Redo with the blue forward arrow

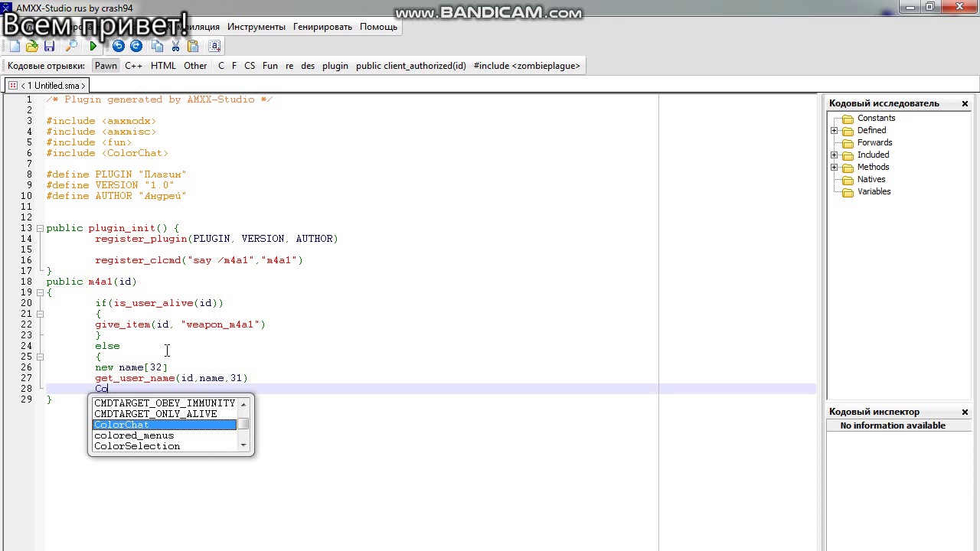(136, 47)
